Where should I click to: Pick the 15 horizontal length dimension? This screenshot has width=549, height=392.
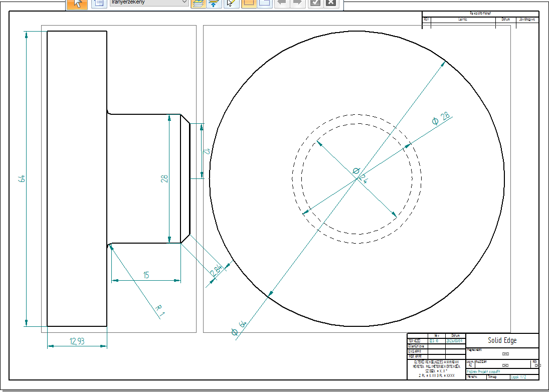(x=146, y=275)
